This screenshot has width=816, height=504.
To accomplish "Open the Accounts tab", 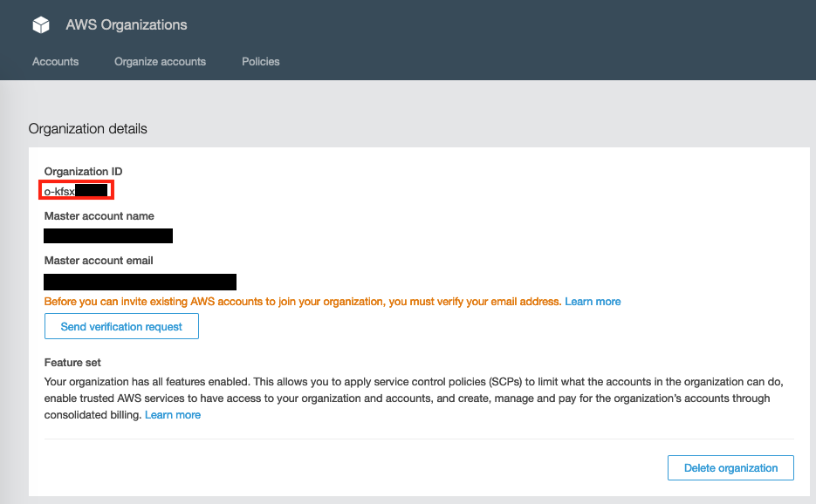I will pos(56,61).
